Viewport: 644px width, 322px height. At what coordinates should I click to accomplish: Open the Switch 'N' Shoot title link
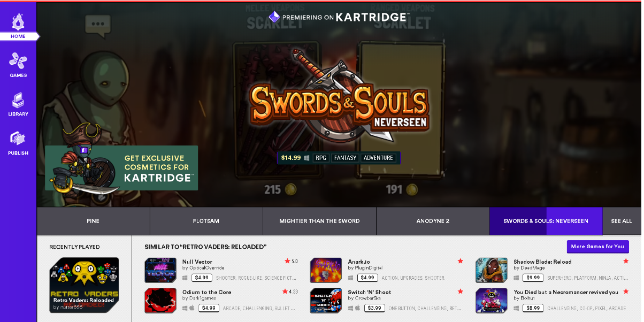coord(369,292)
